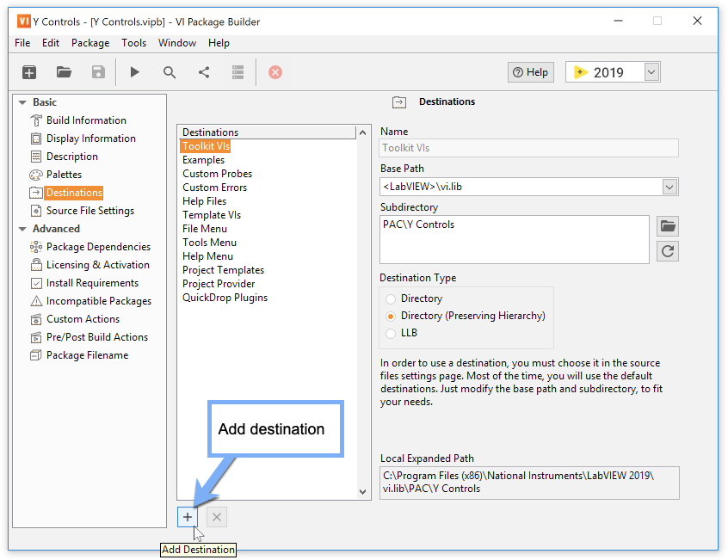This screenshot has width=728, height=560.
Task: Select File Menu destination
Action: [x=205, y=229]
